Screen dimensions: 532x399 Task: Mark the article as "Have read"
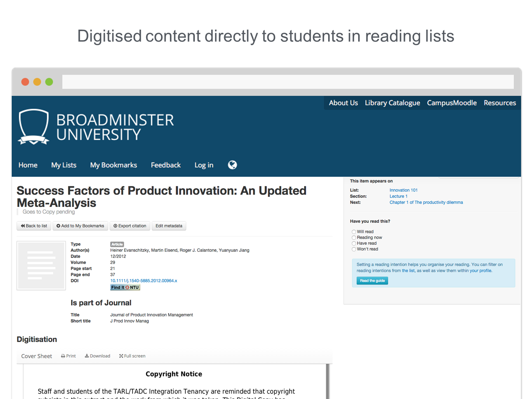(354, 244)
